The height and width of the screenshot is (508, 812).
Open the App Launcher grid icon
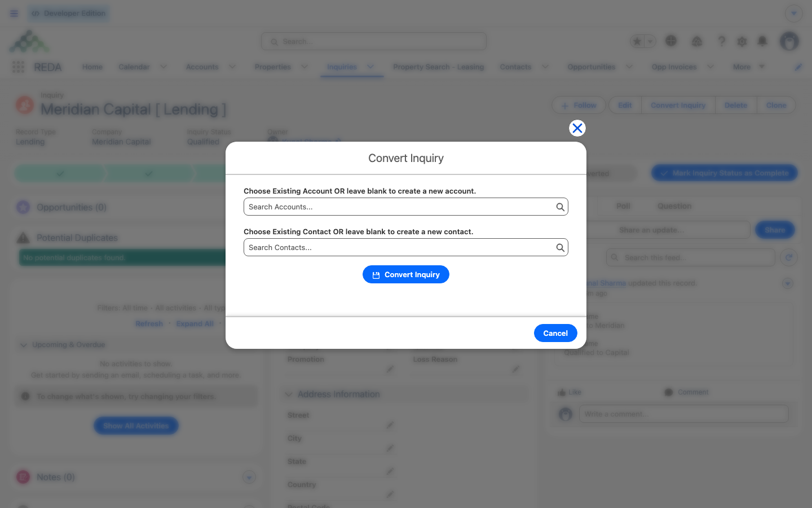(18, 67)
